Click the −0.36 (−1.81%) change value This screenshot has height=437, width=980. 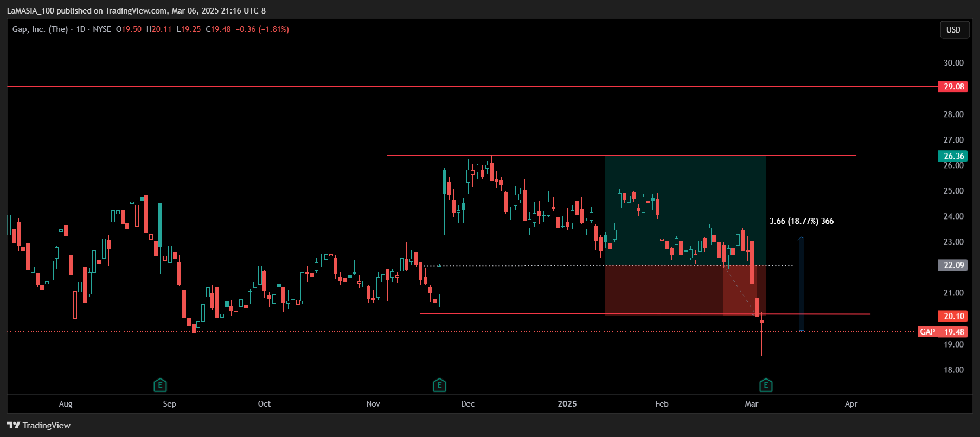pos(262,29)
